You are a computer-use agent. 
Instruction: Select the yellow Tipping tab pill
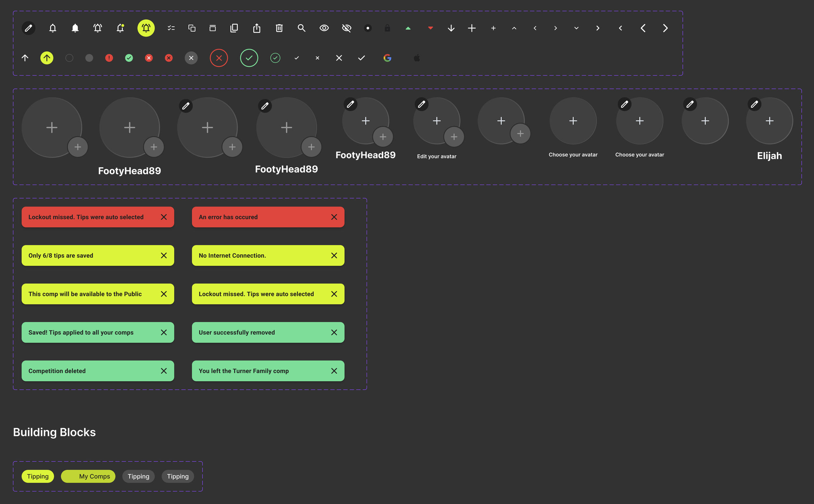pyautogui.click(x=38, y=476)
